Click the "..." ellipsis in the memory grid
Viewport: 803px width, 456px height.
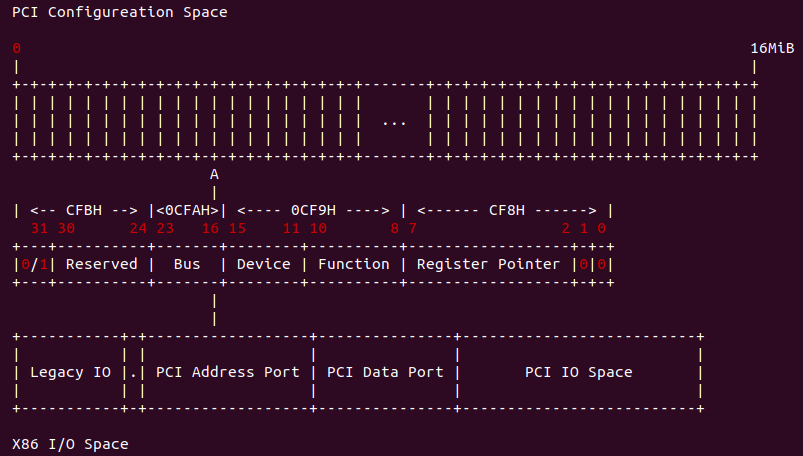point(394,122)
